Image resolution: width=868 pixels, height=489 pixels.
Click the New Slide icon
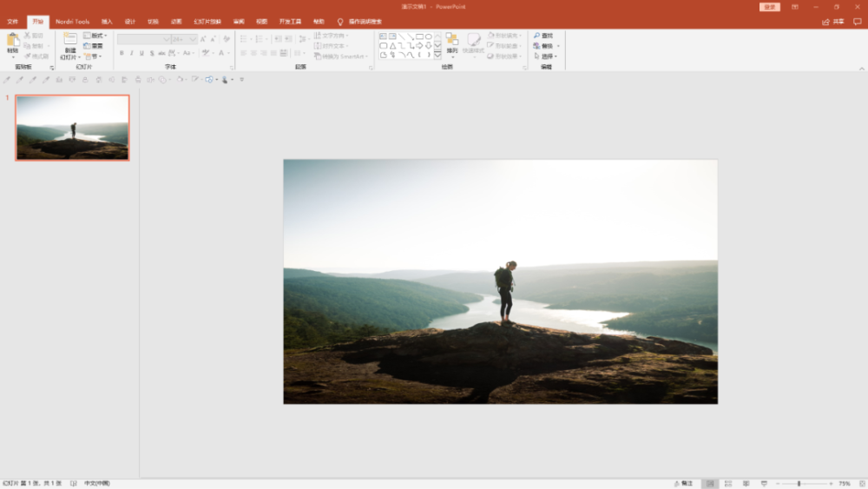[x=70, y=40]
